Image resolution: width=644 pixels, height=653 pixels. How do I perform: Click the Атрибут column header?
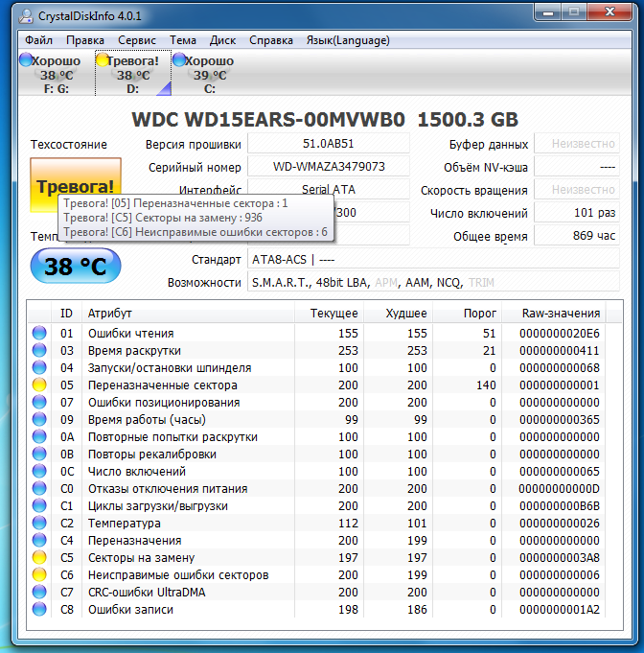pyautogui.click(x=189, y=314)
